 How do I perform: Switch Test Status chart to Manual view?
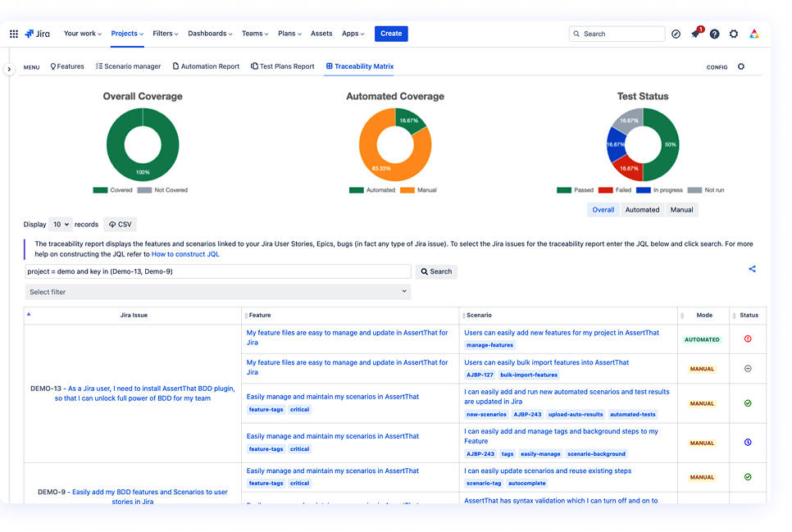coord(681,209)
